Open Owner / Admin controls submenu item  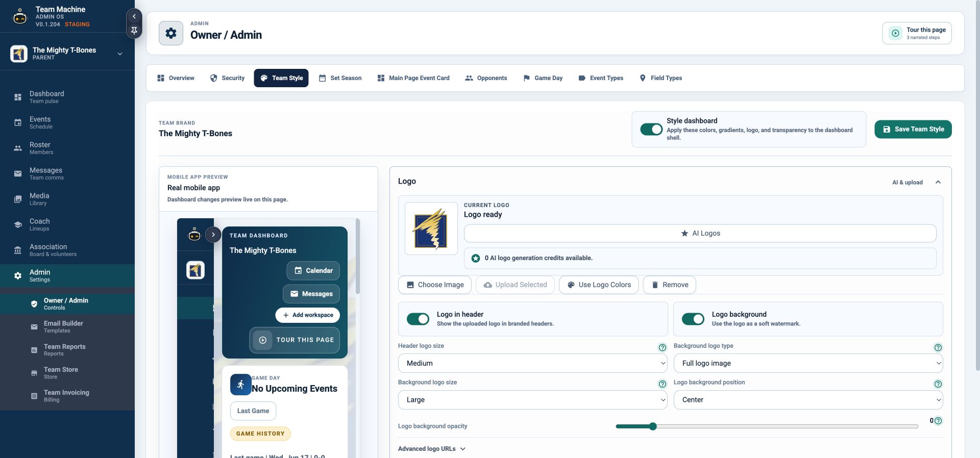point(67,303)
